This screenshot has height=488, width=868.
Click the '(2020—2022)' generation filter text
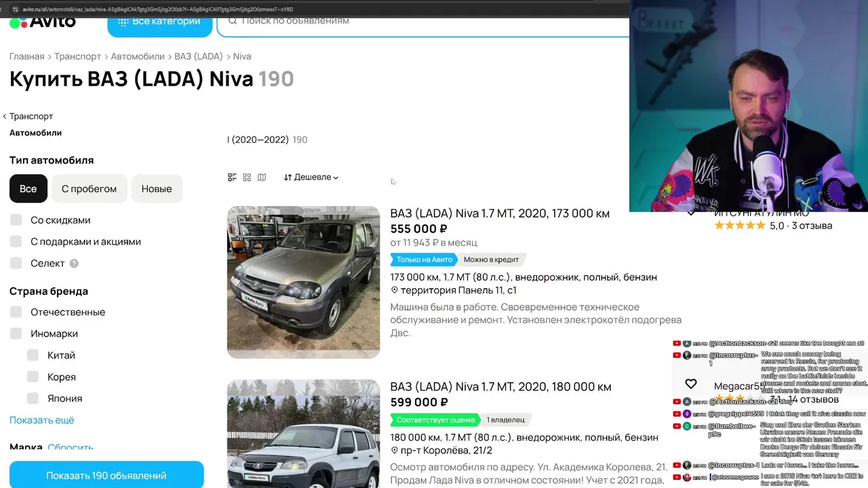[260, 140]
